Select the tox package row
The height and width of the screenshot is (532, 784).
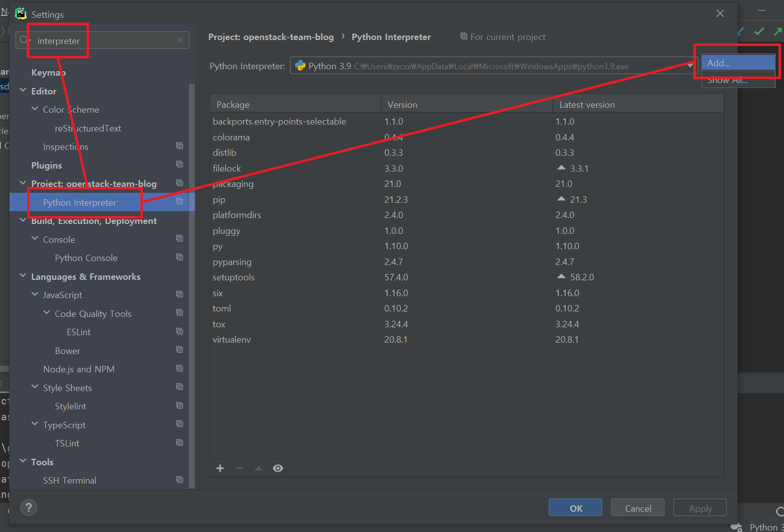pyautogui.click(x=467, y=324)
